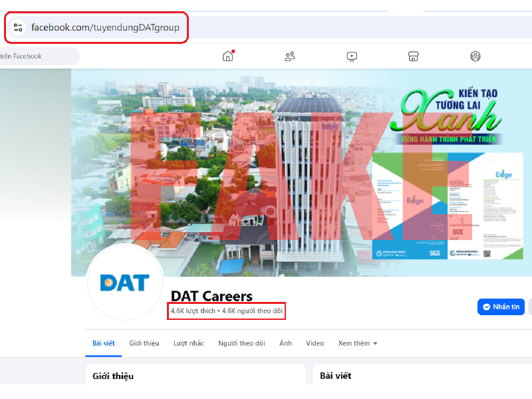Click the URL facebook.com/tuyendungDATgroup
The height and width of the screenshot is (399, 532).
[105, 27]
